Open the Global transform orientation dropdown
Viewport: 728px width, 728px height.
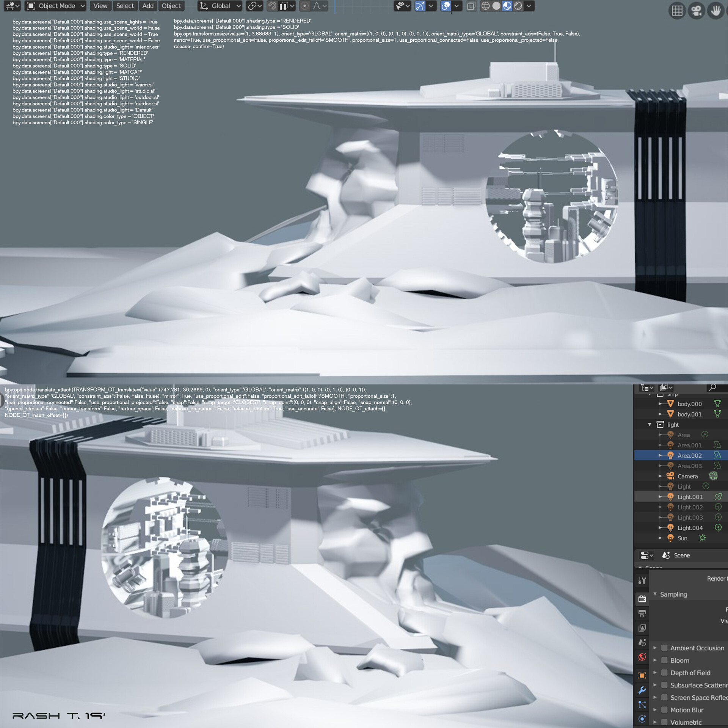click(x=220, y=6)
